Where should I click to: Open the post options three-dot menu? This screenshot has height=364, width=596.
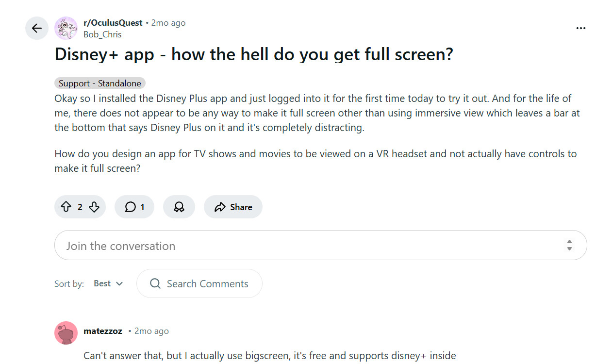580,28
